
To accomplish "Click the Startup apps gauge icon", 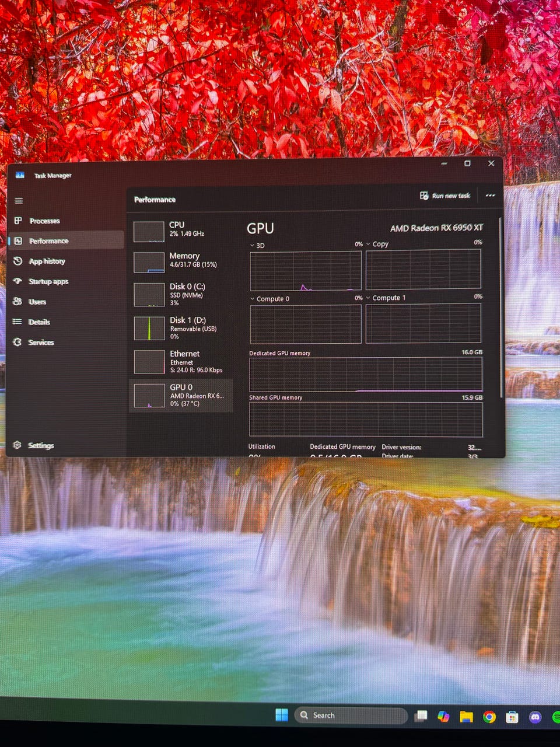I will click(x=18, y=281).
